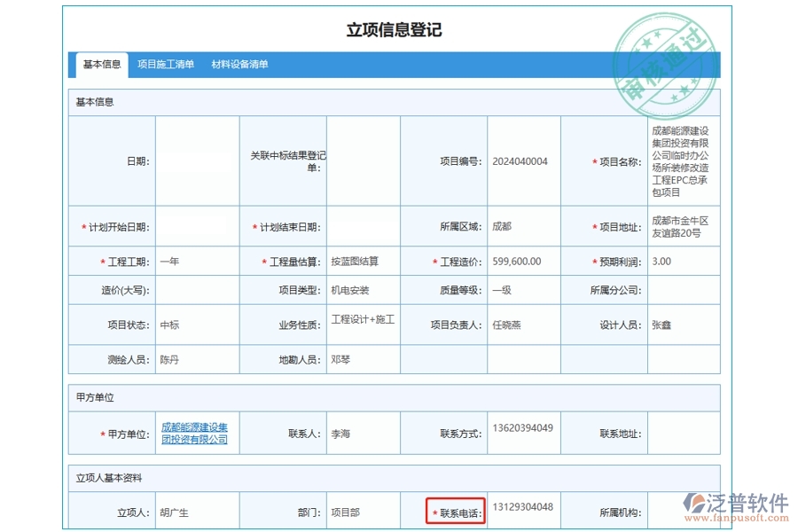Click the empty 联系地址 field
Viewport: 798px width, 532px height.
[x=683, y=433]
